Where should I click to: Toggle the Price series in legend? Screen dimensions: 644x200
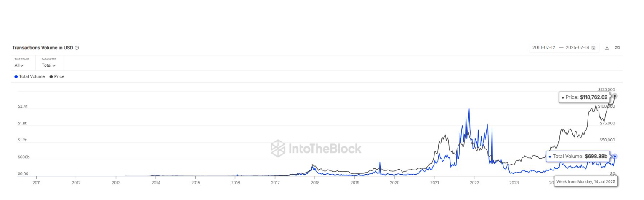[57, 76]
